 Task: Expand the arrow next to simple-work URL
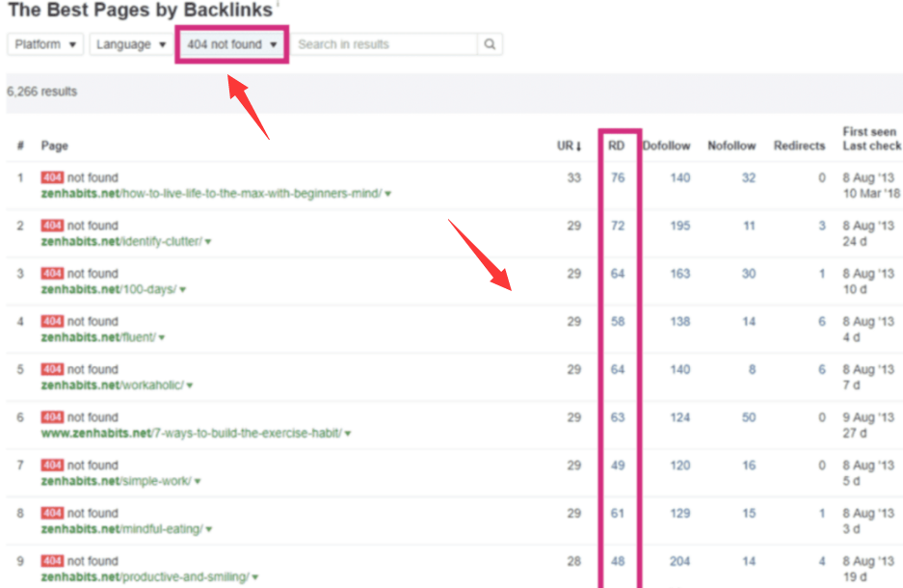[198, 481]
